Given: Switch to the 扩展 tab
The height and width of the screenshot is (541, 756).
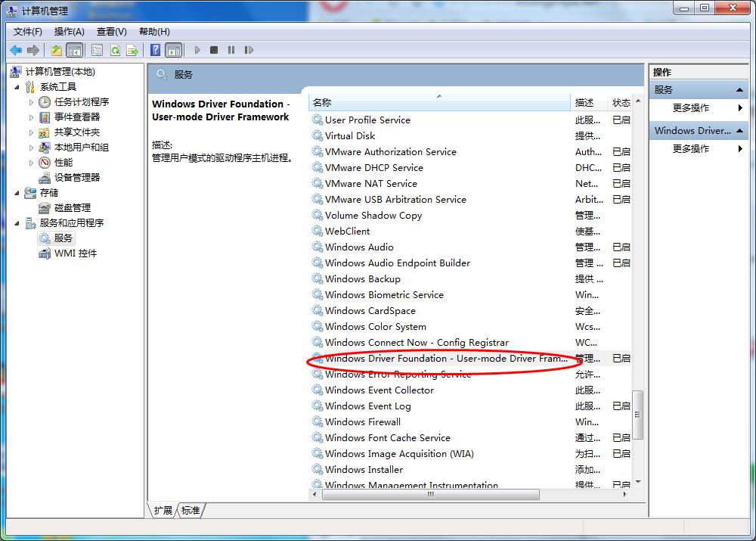Looking at the screenshot, I should coord(163,510).
